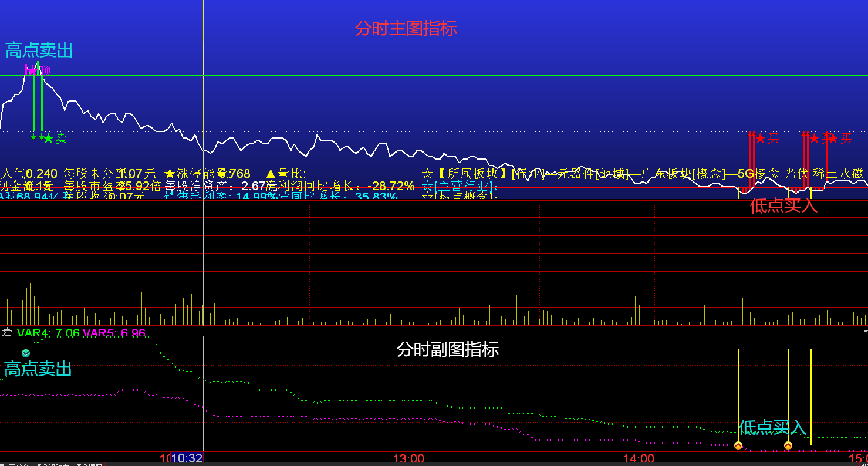Click red 低点买入 label in main chart

tap(783, 205)
